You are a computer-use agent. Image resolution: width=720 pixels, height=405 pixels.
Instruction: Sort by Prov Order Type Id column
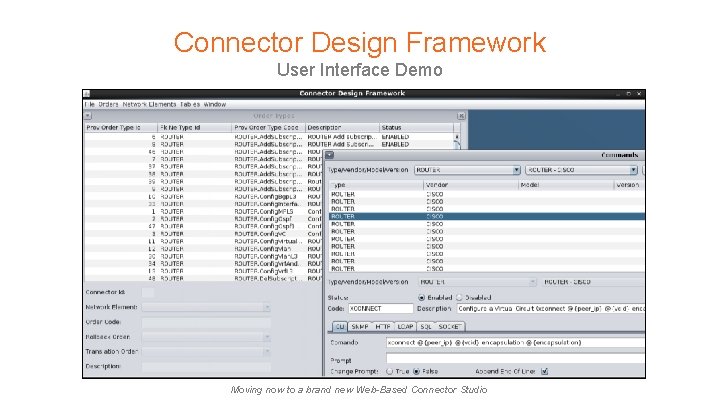[x=121, y=128]
